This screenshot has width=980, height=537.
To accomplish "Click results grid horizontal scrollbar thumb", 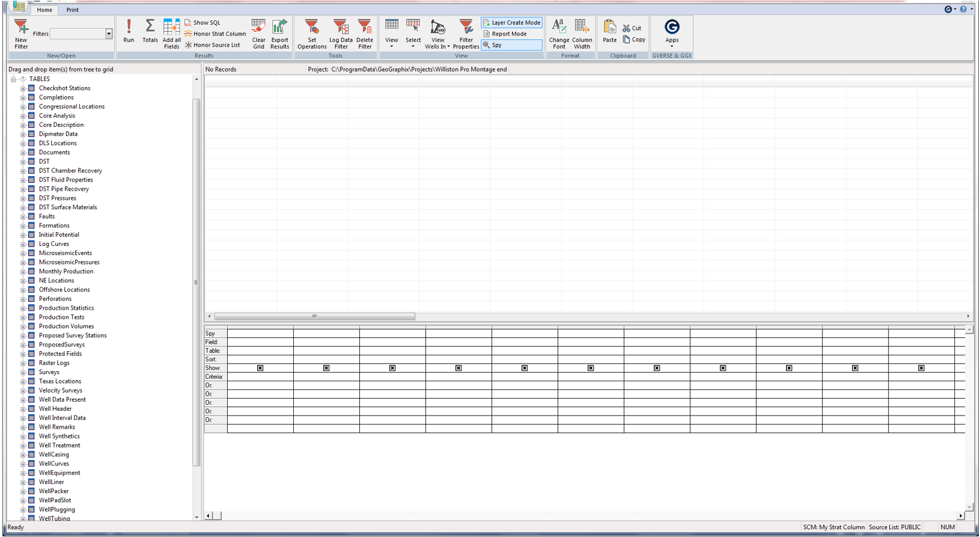I will point(314,316).
